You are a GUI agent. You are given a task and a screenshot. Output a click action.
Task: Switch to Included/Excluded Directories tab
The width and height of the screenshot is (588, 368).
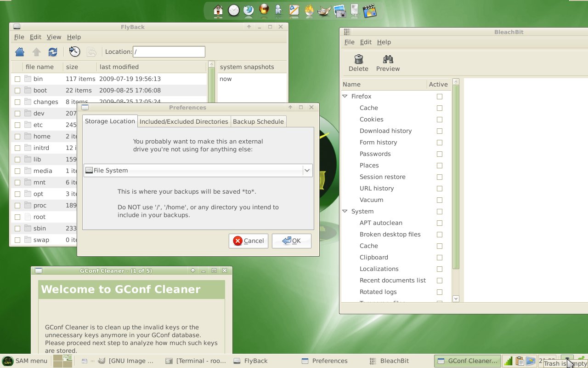click(184, 121)
